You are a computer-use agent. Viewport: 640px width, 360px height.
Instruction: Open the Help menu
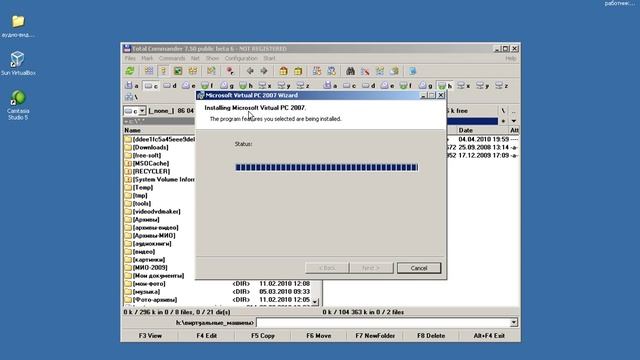pyautogui.click(x=511, y=58)
